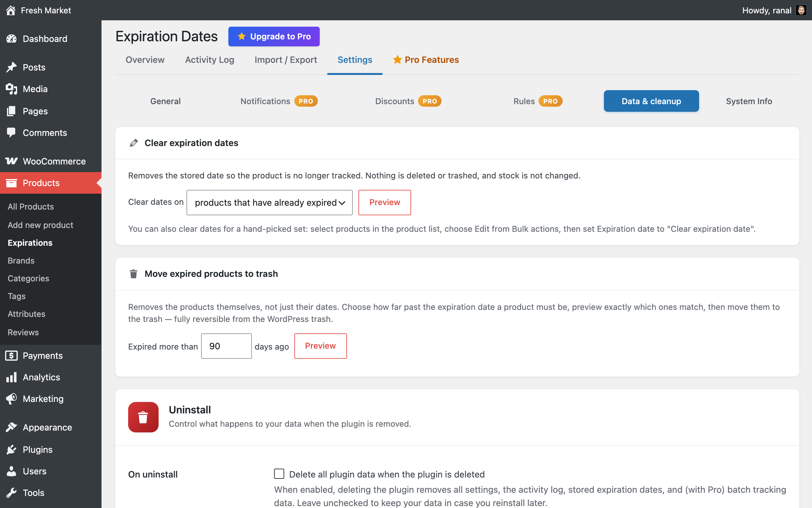This screenshot has width=812, height=508.
Task: Open the Attributes submenu item
Action: pos(27,314)
